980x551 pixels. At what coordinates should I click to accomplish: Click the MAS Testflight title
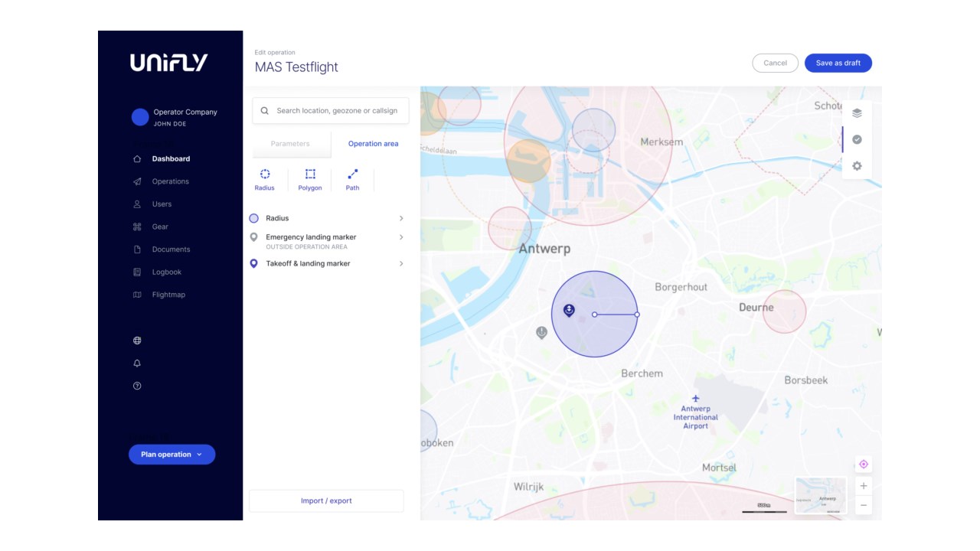pyautogui.click(x=296, y=67)
